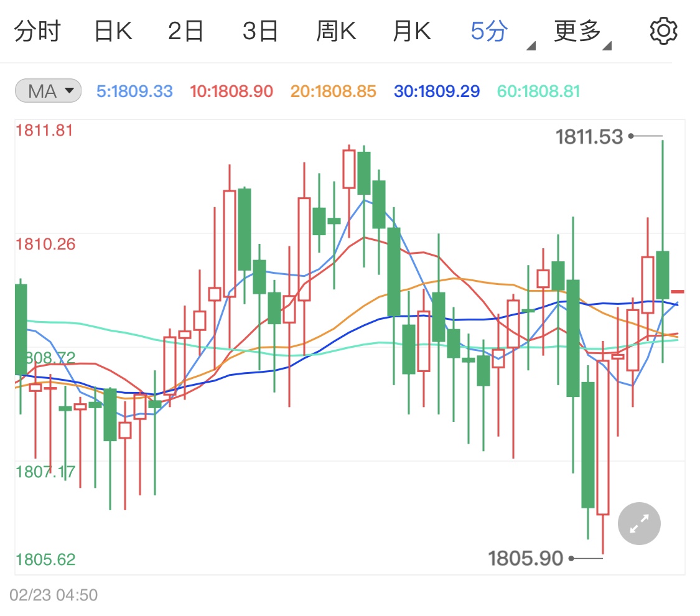The image size is (700, 616).
Task: Click the MA5 value 5:1809.33
Action: tap(134, 91)
